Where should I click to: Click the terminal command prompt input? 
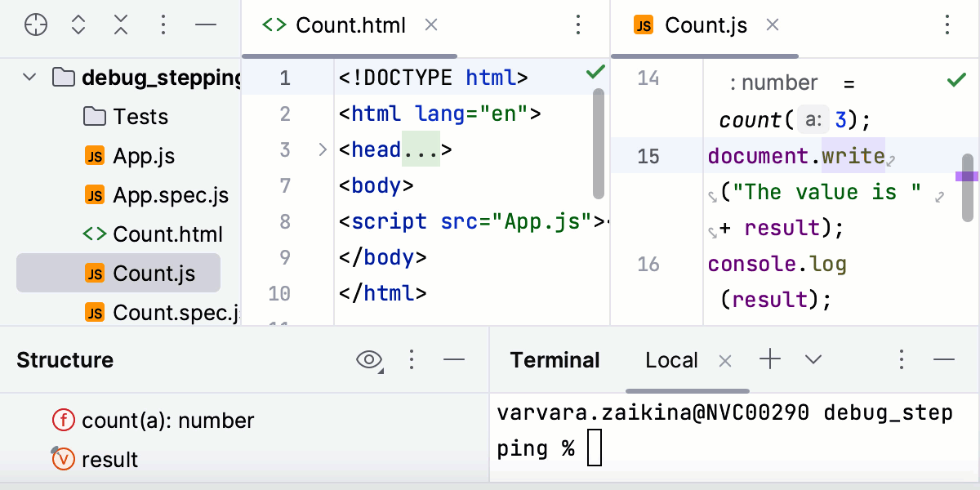(x=595, y=448)
